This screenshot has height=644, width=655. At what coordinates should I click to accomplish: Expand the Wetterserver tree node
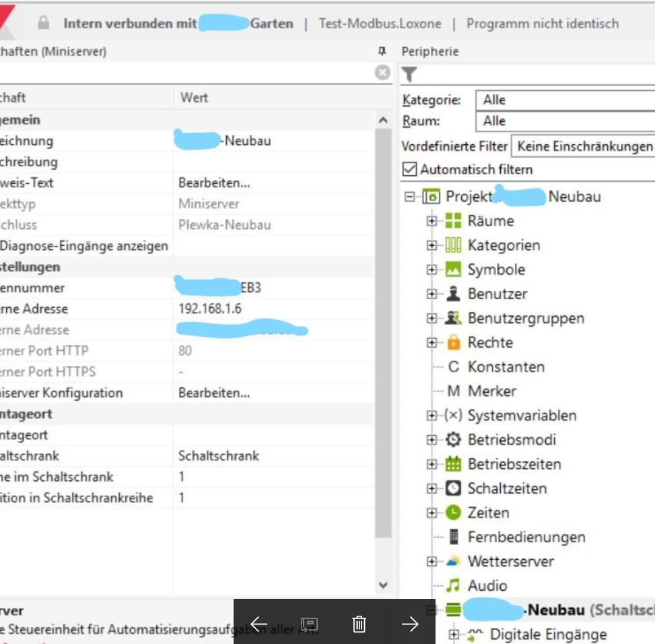[432, 561]
